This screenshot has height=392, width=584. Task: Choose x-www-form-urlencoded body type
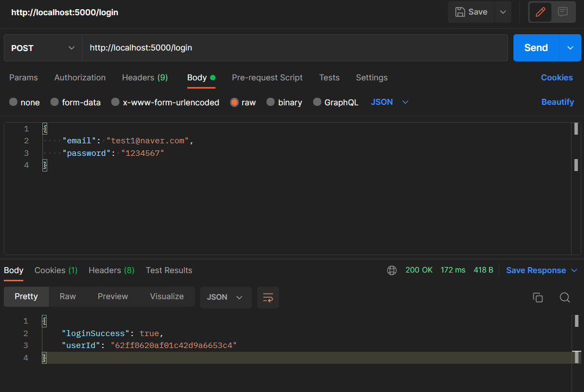(116, 102)
